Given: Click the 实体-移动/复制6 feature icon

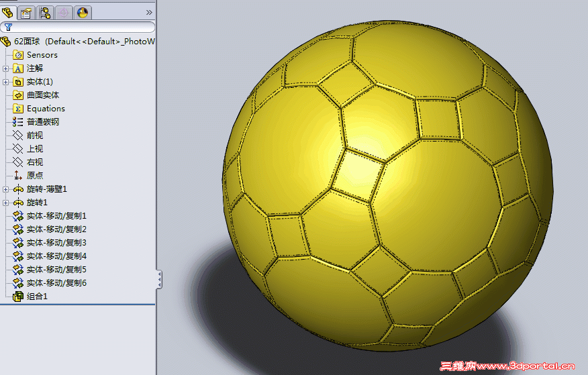Looking at the screenshot, I should point(18,283).
